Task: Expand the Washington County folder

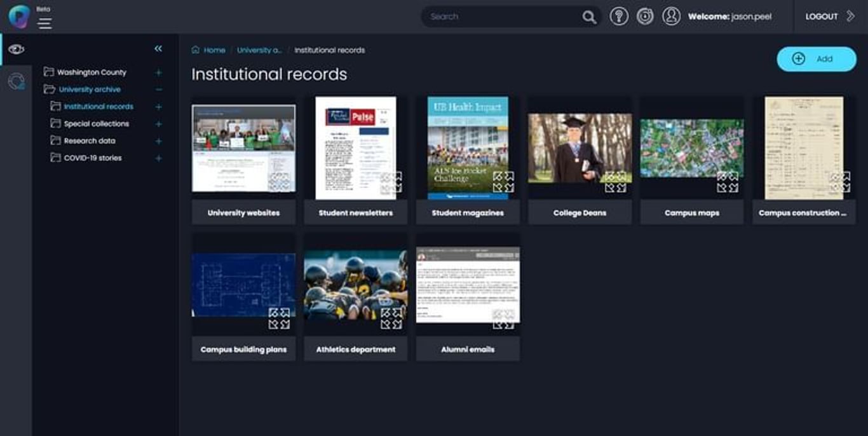Action: pos(159,72)
